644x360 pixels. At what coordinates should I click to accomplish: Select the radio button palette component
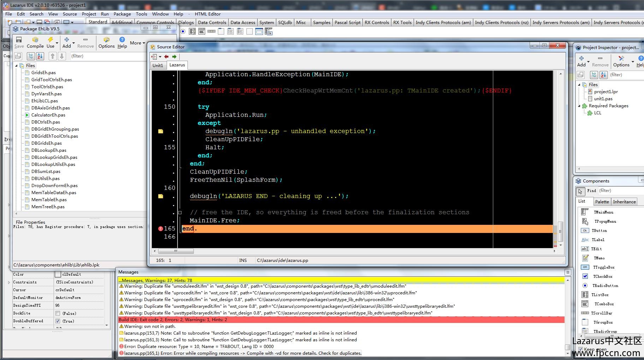click(x=183, y=31)
